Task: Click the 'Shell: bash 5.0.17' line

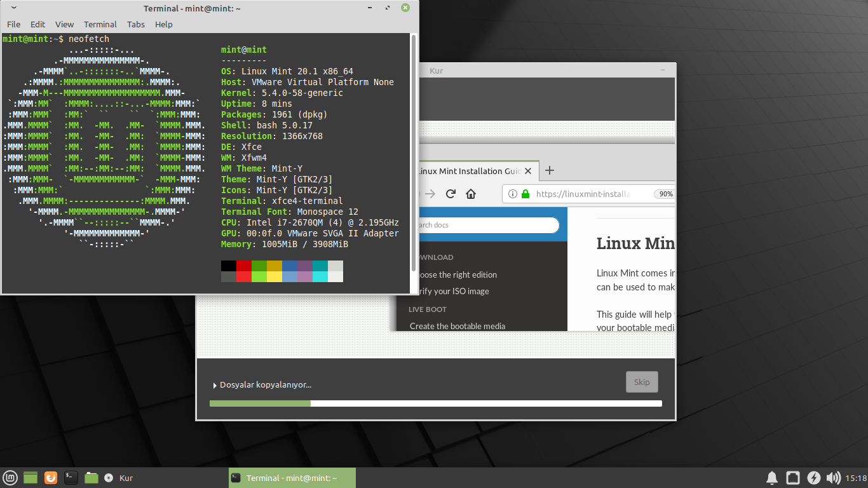Action: tap(267, 125)
